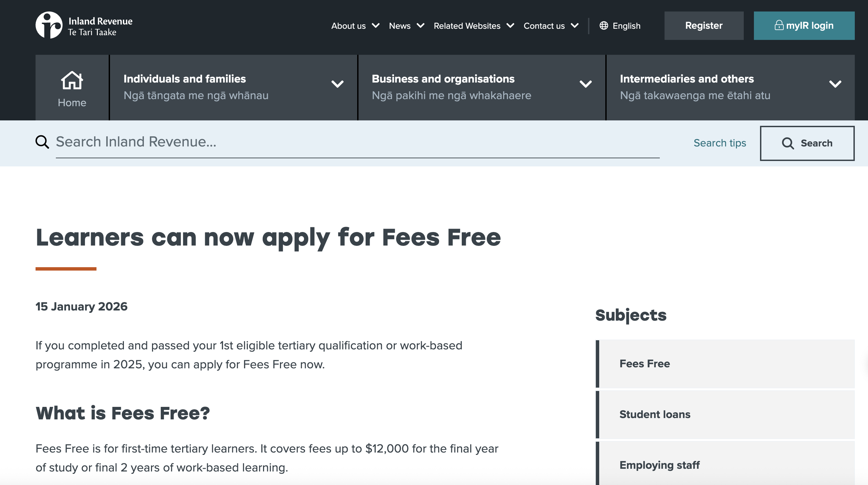
Task: Expand Intermediaries and others menu
Action: [x=835, y=84]
